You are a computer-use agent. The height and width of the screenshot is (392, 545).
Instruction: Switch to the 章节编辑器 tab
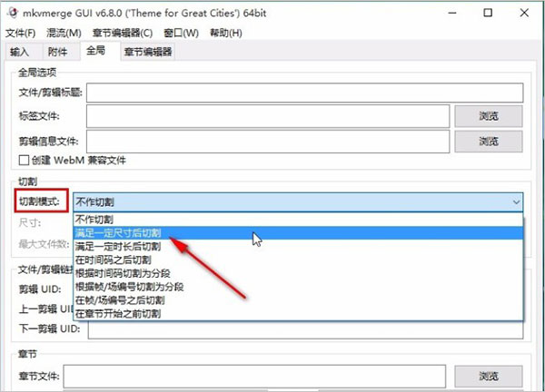[x=148, y=52]
